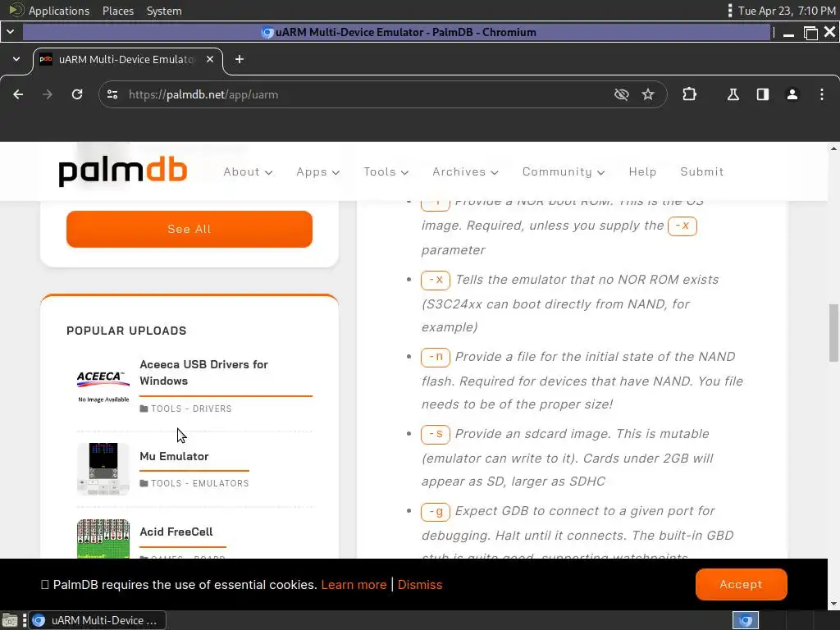Open the Submit page

pyautogui.click(x=702, y=172)
